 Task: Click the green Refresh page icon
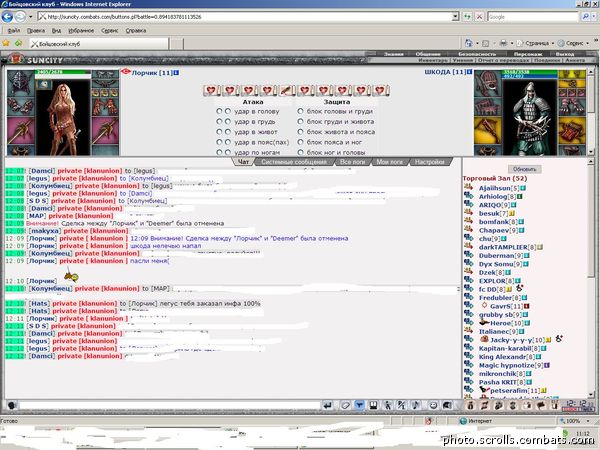pyautogui.click(x=467, y=17)
